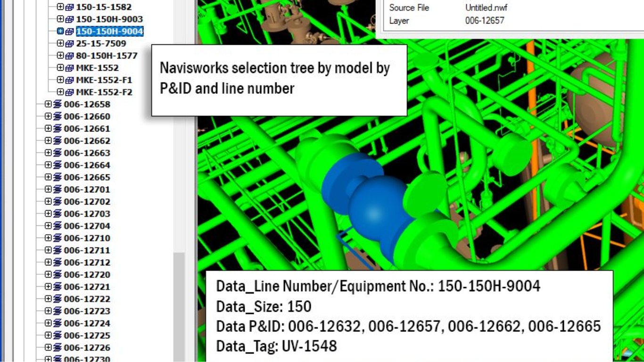This screenshot has height=362, width=644.
Task: Expand layer 006-12720
Action: pyautogui.click(x=48, y=274)
